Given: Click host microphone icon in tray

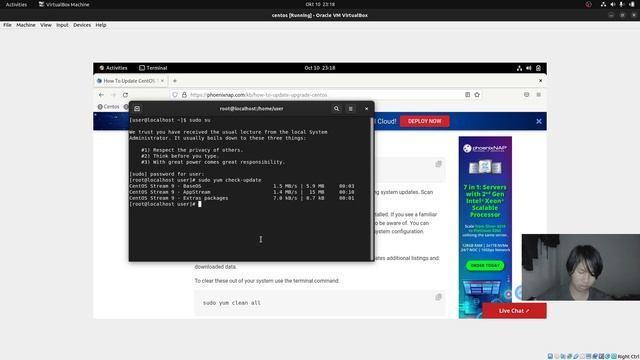Looking at the screenshot, I should [x=621, y=4].
